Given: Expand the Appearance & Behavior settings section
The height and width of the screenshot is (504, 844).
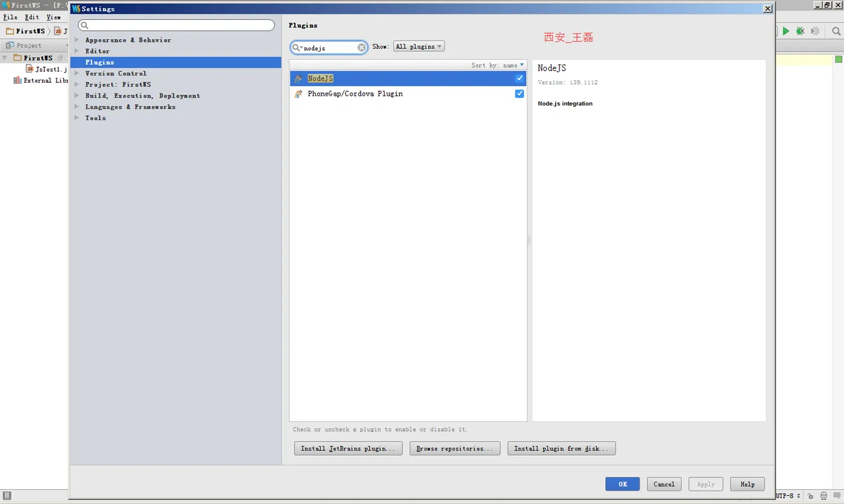Looking at the screenshot, I should tap(77, 40).
